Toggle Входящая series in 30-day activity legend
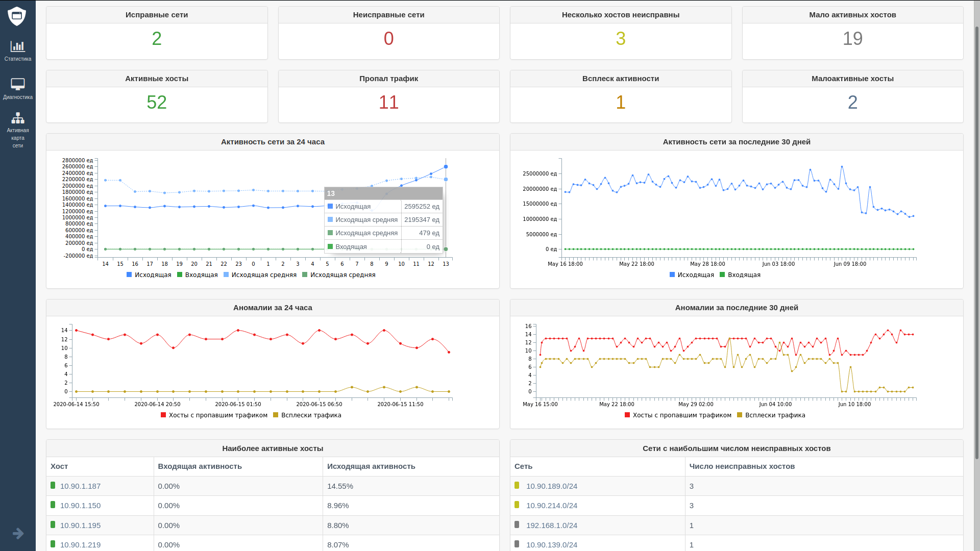The width and height of the screenshot is (980, 551). 740,275
